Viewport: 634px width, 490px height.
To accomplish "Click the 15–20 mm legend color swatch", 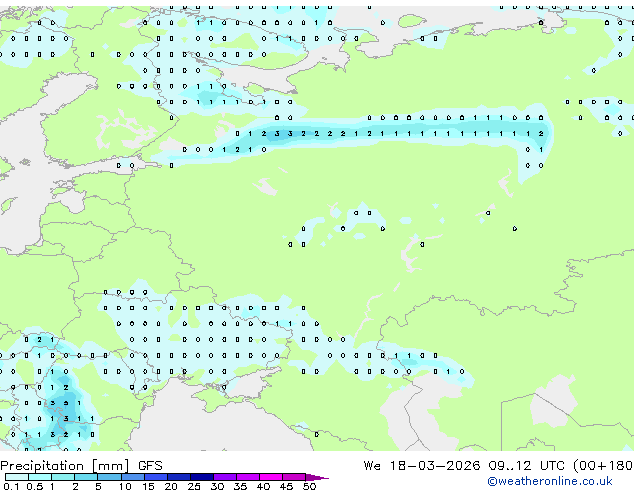I will point(155,477).
